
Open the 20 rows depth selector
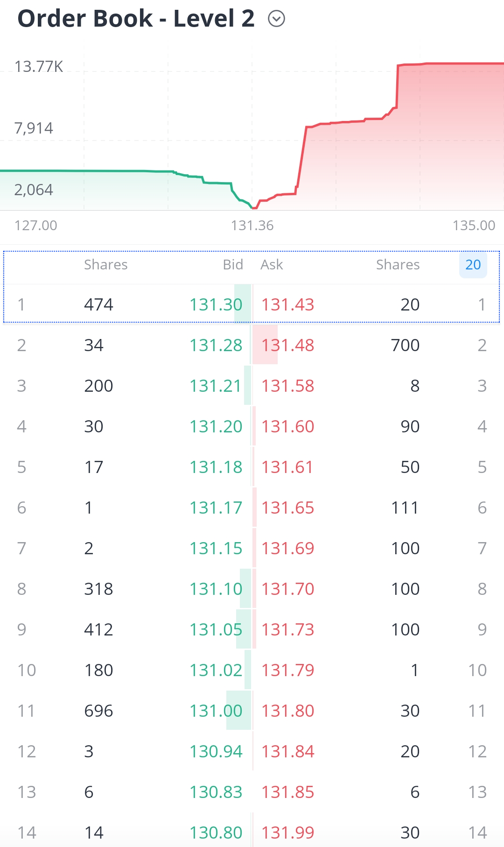coord(473,265)
